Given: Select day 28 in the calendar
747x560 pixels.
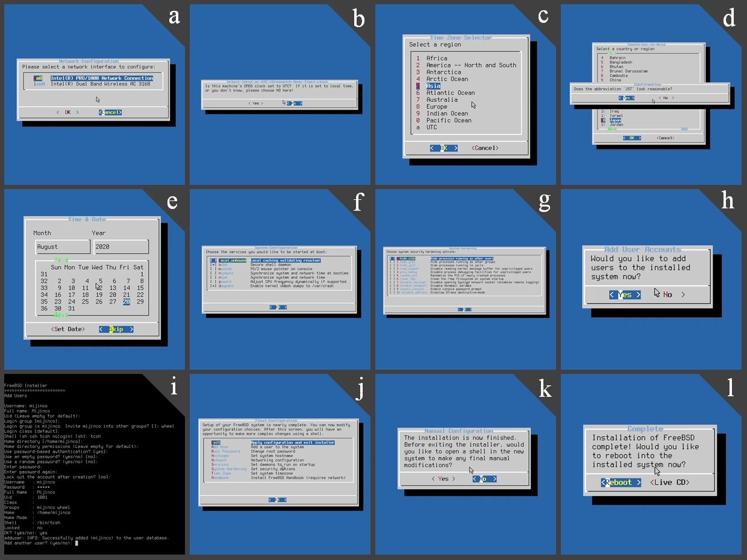Looking at the screenshot, I should click(x=127, y=302).
